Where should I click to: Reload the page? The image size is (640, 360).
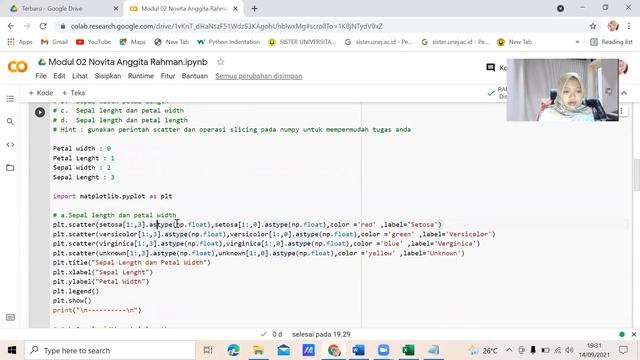(43, 26)
